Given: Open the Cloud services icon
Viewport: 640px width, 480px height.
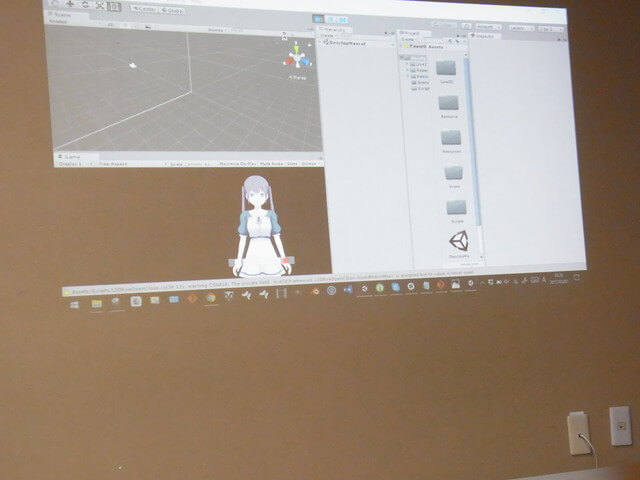Looking at the screenshot, I should 467,26.
